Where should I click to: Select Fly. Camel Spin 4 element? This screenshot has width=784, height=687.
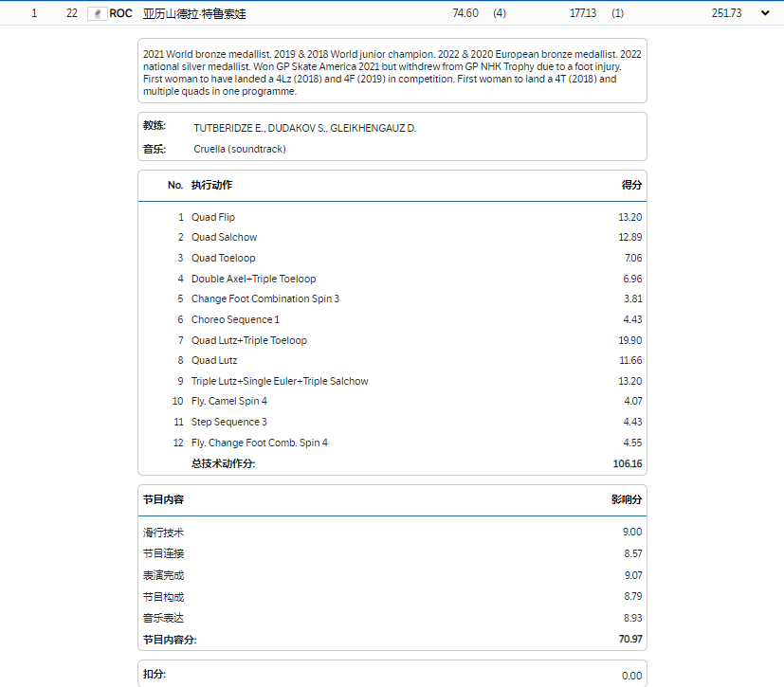click(229, 401)
